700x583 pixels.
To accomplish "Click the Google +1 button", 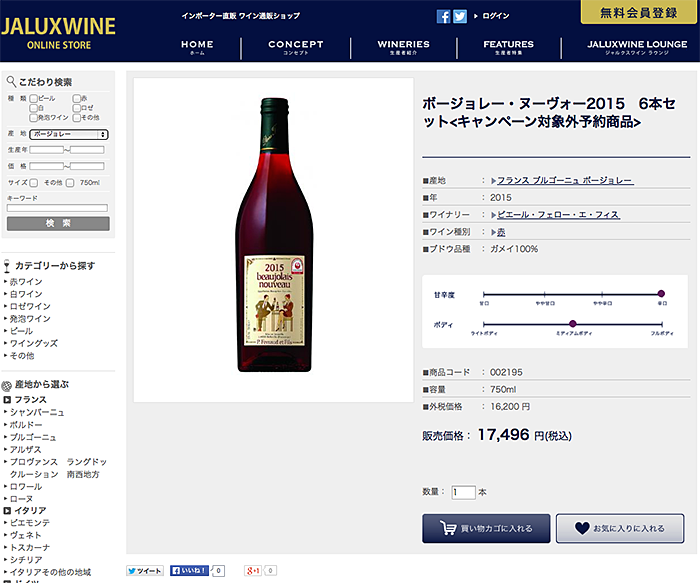I will (253, 571).
